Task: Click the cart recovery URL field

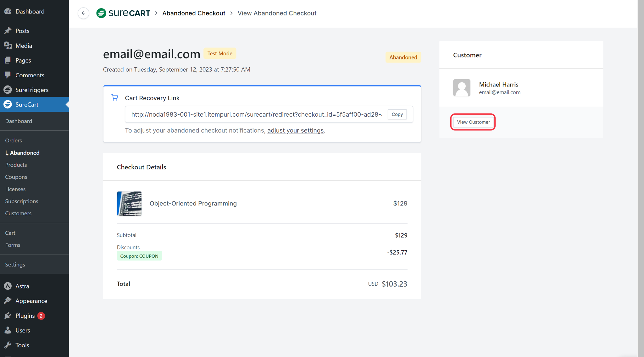Action: [256, 114]
